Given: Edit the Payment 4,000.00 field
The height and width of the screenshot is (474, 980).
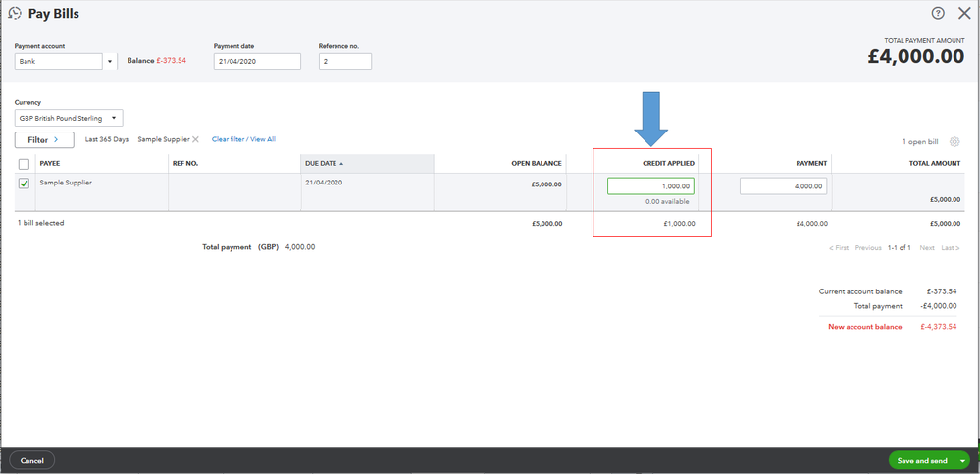Looking at the screenshot, I should point(783,186).
